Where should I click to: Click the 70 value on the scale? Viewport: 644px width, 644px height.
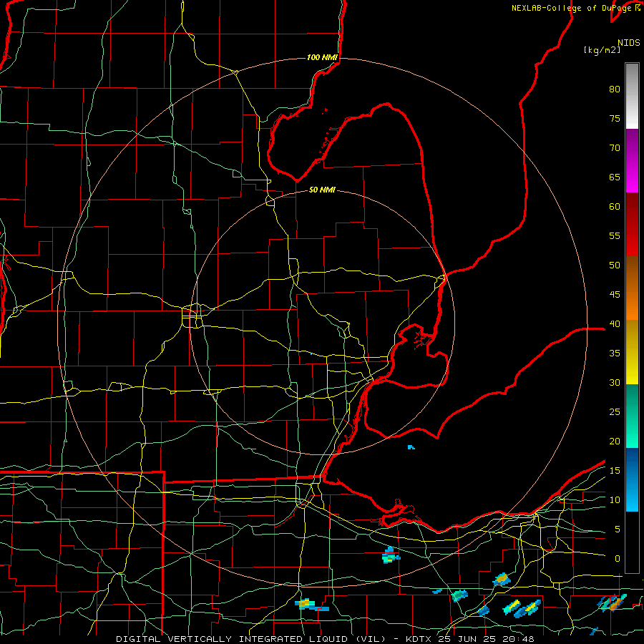615,148
